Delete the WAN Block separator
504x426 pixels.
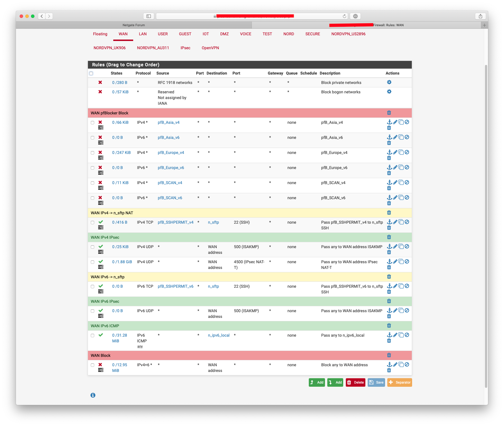tap(389, 355)
